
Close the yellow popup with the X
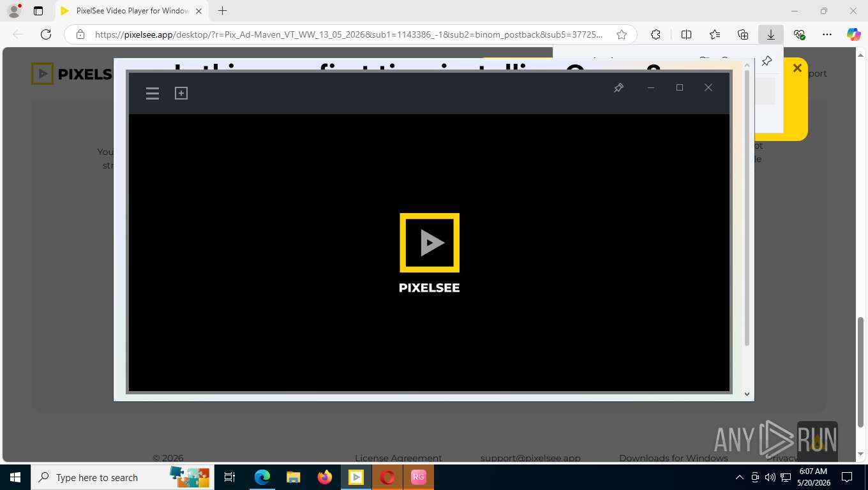[797, 68]
